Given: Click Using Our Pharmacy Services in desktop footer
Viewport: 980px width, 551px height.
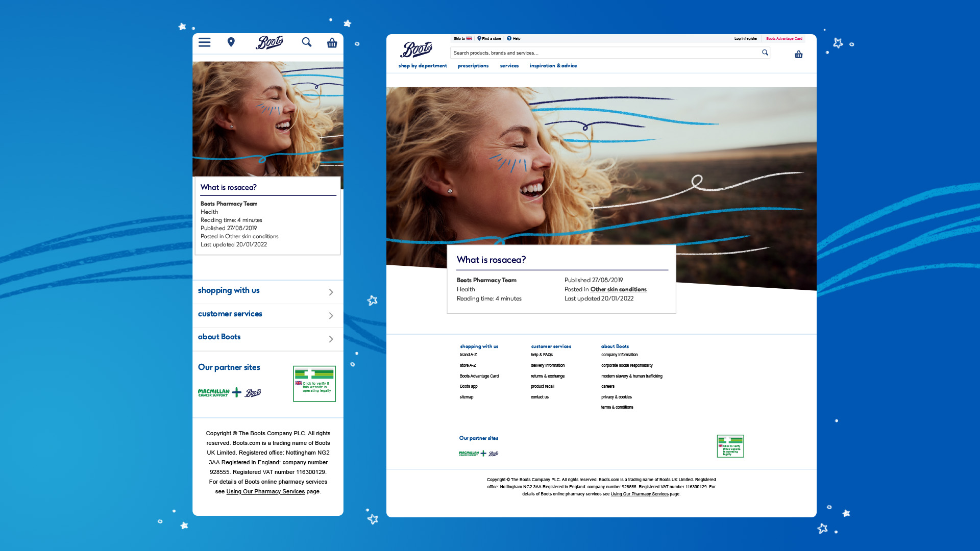Looking at the screenshot, I should click(x=640, y=494).
